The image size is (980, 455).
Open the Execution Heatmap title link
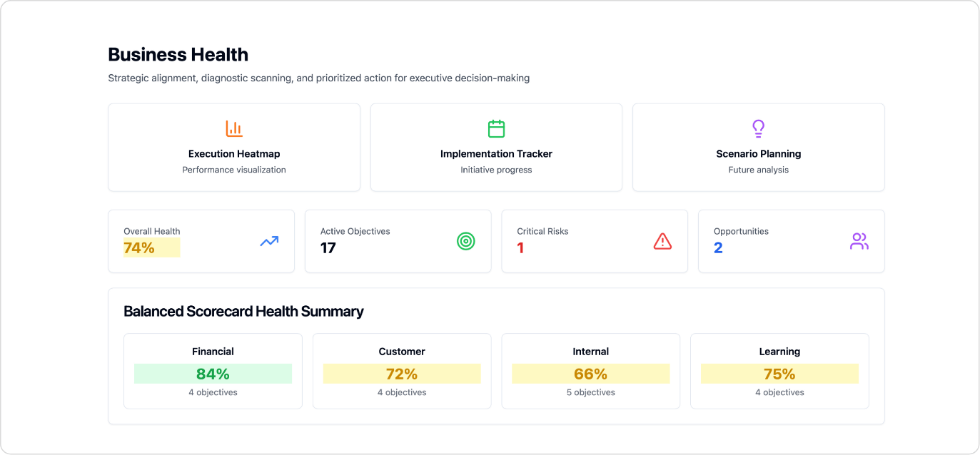point(234,154)
